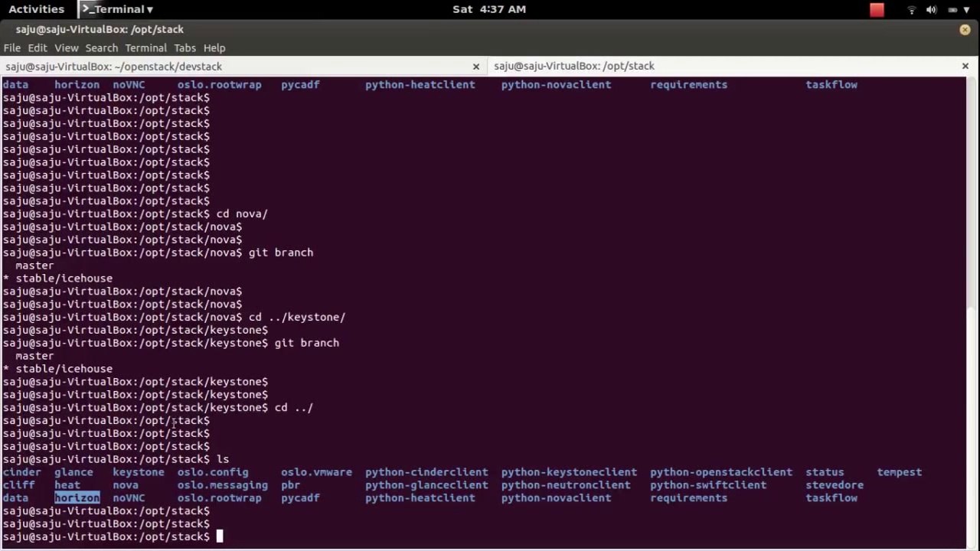Click 'python-glanceclient' in the ls output
The image size is (980, 551).
point(426,485)
